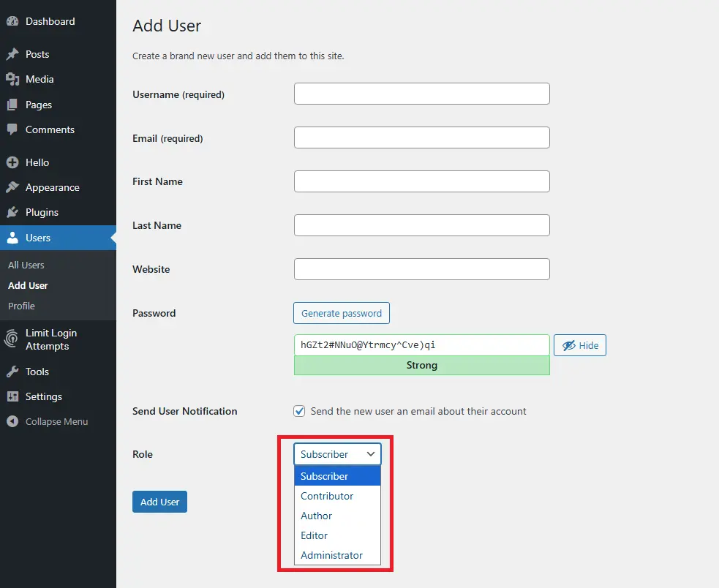
Task: Choose Editor as the user role
Action: coord(314,535)
